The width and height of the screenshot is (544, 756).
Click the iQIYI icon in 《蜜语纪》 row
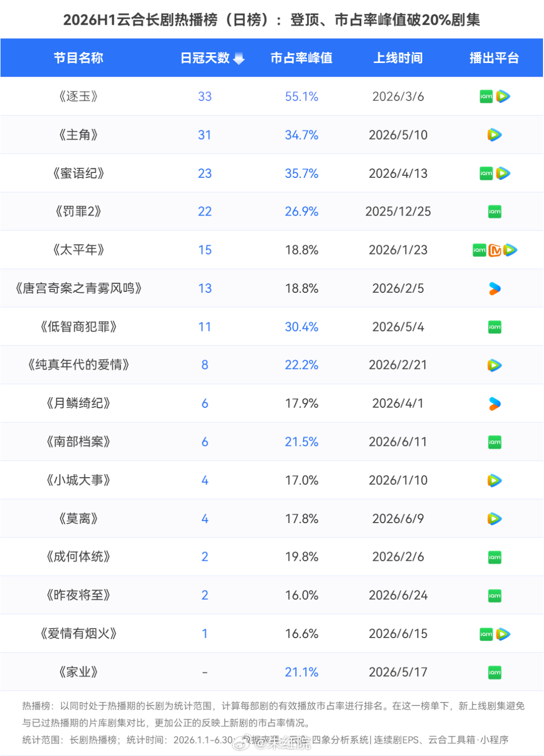click(486, 173)
